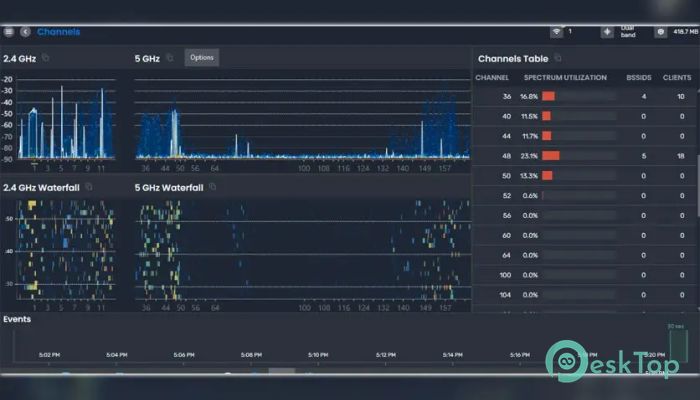Open the Options button
700x400 pixels.
(202, 58)
